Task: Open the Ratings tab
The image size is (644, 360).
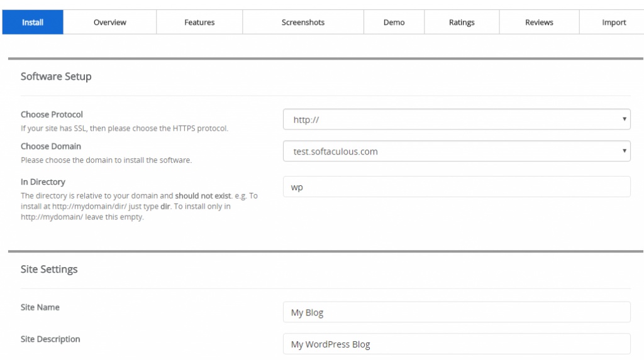Action: (x=462, y=23)
